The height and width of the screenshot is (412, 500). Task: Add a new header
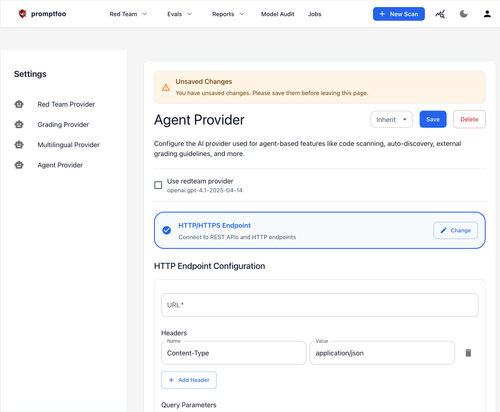coord(189,380)
